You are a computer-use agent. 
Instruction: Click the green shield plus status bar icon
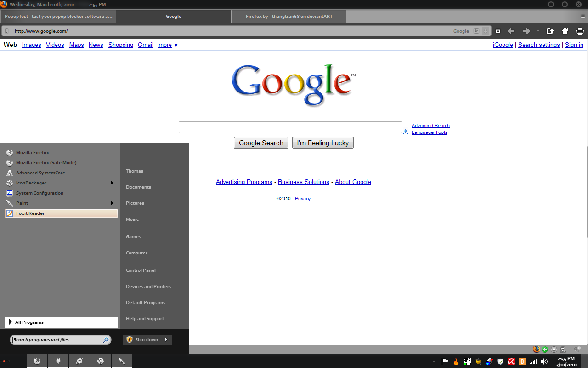[545, 350]
